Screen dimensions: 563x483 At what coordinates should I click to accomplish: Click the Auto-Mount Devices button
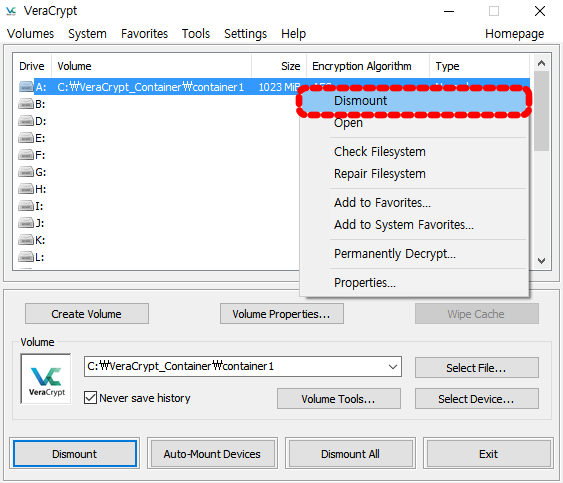[212, 454]
